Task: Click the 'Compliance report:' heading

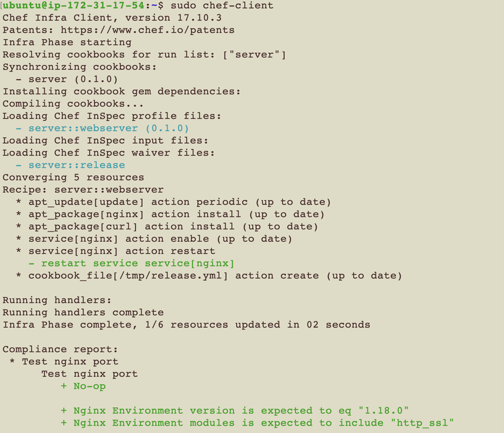Action: [60, 349]
